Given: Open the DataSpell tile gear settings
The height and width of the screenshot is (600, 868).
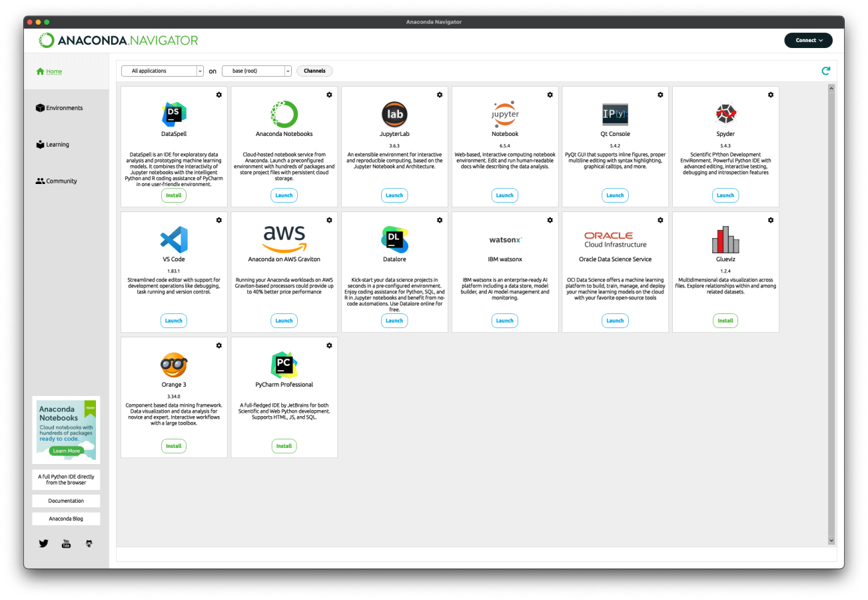Looking at the screenshot, I should click(x=219, y=95).
